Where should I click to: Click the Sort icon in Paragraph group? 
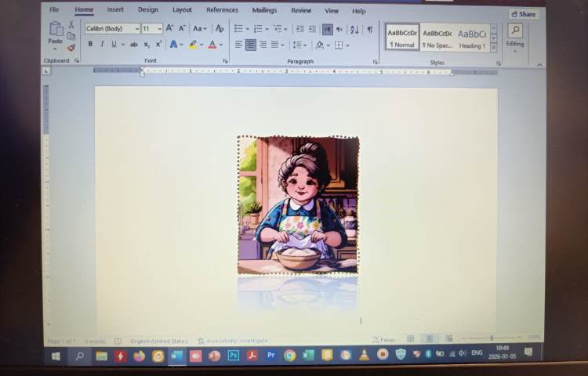(354, 29)
